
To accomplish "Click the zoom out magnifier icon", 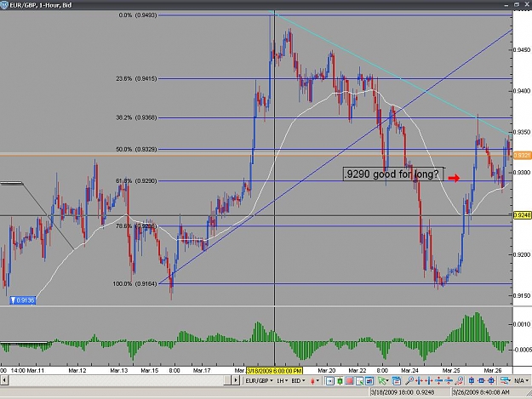I will (459, 381).
